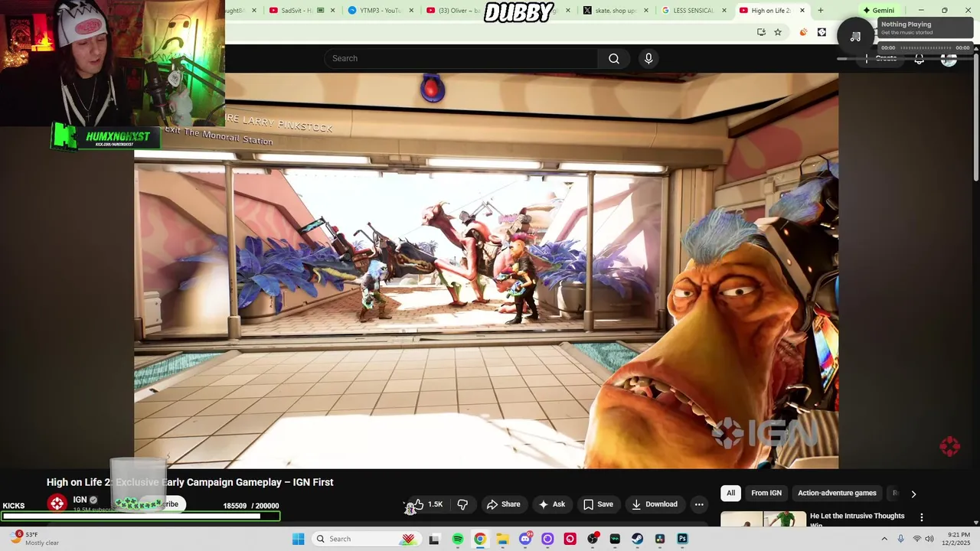Show hidden system tray icons
The image size is (980, 551).
click(884, 539)
